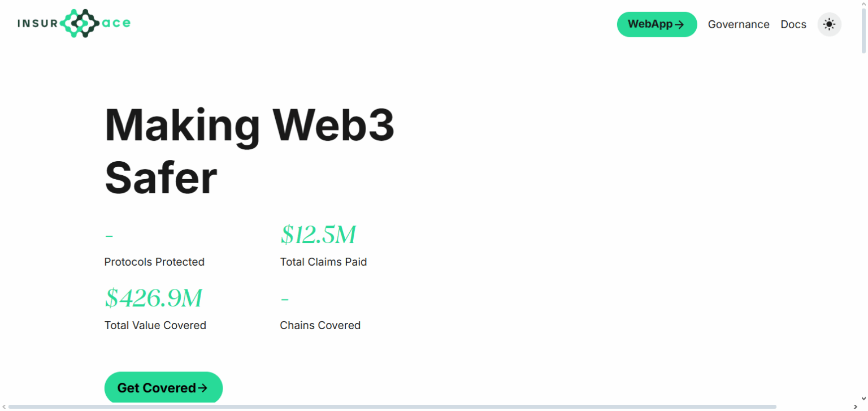Click the $12.5M claims paid figure
This screenshot has width=868, height=411.
[318, 235]
